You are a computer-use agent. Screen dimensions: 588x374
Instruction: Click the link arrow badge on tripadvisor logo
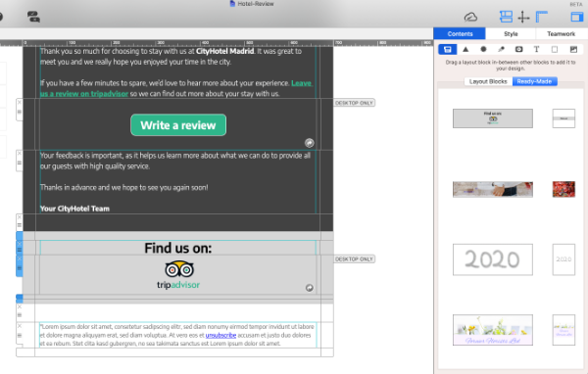(x=310, y=288)
